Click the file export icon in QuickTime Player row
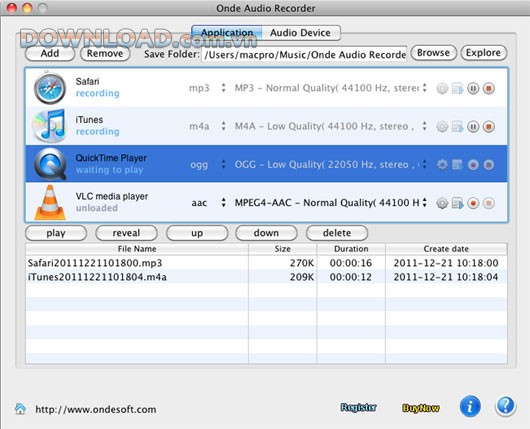 coord(457,165)
